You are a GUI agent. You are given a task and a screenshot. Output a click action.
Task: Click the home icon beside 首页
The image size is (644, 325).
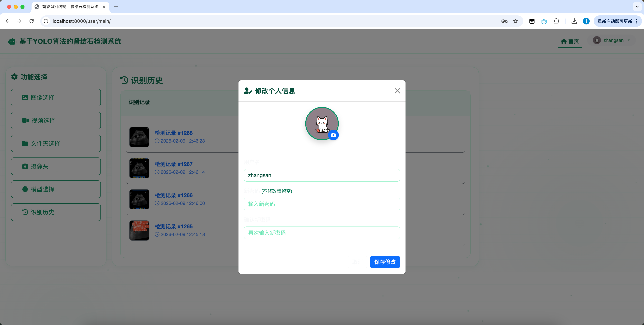click(564, 42)
